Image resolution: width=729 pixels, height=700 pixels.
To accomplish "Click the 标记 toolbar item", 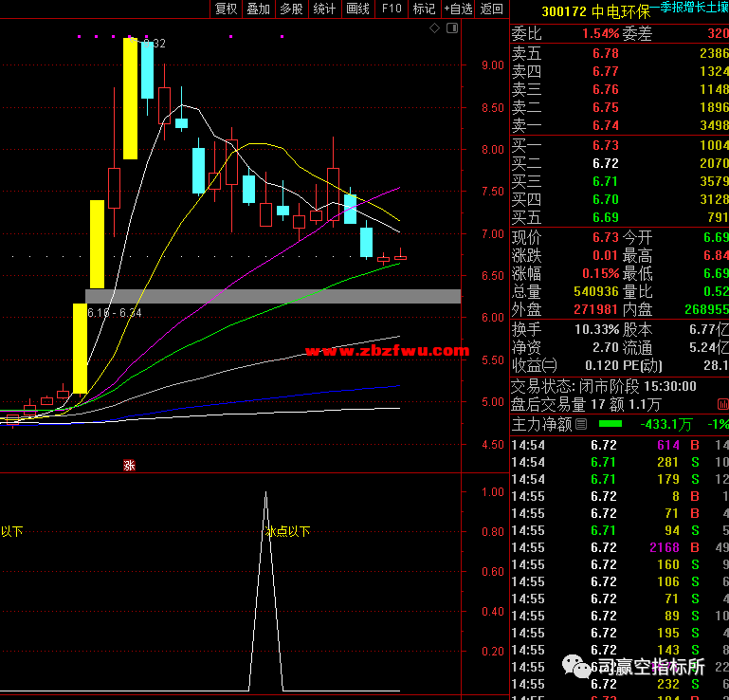I will pyautogui.click(x=424, y=9).
